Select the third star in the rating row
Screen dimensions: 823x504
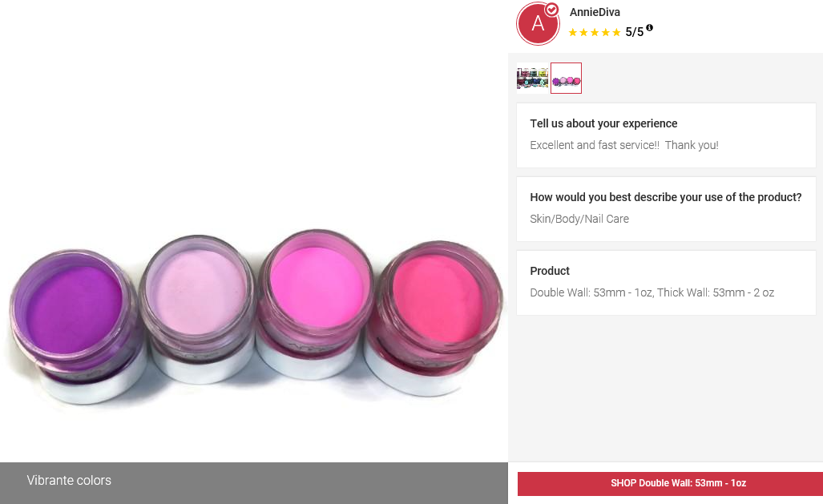coord(595,32)
